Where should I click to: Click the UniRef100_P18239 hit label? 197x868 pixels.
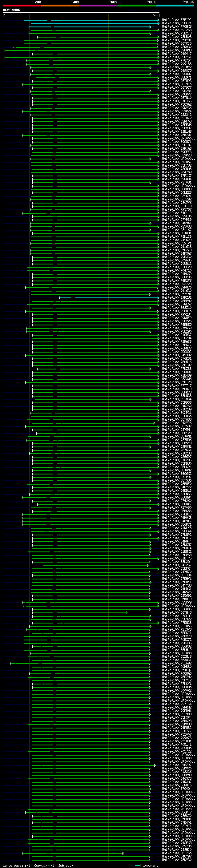pos(177,410)
